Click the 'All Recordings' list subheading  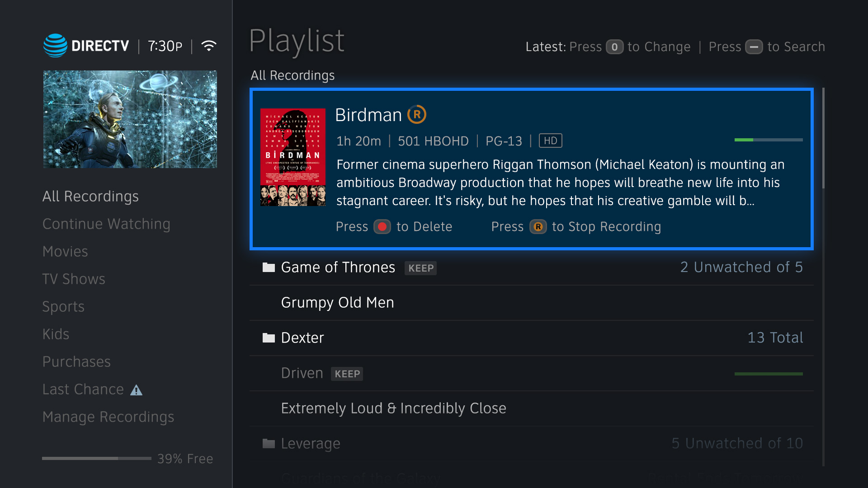tap(292, 75)
